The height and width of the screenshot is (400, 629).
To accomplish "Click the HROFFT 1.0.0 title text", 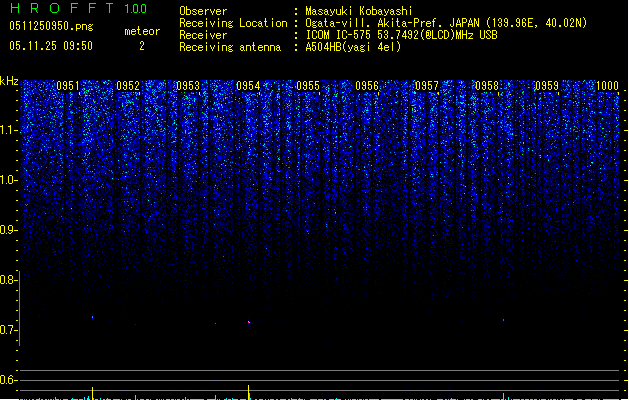I will click(x=78, y=8).
